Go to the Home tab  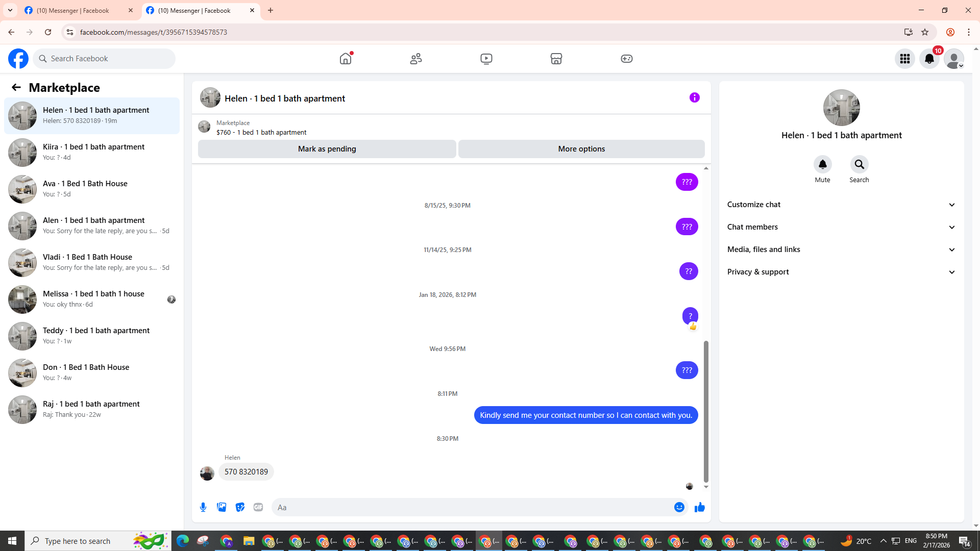[x=346, y=59]
